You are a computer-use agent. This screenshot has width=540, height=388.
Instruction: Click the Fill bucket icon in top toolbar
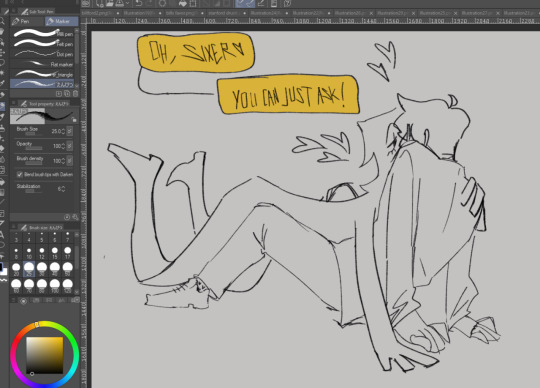(183, 3)
